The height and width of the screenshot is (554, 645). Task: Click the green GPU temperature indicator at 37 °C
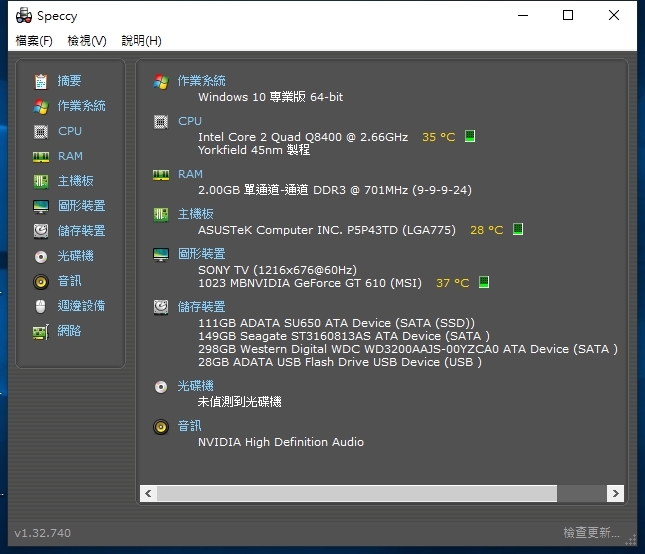(484, 282)
